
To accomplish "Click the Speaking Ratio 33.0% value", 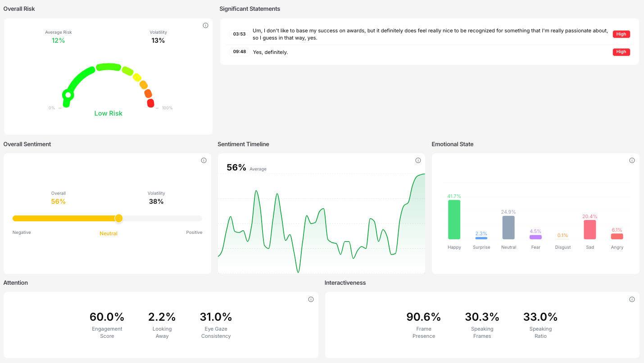I will click(540, 317).
